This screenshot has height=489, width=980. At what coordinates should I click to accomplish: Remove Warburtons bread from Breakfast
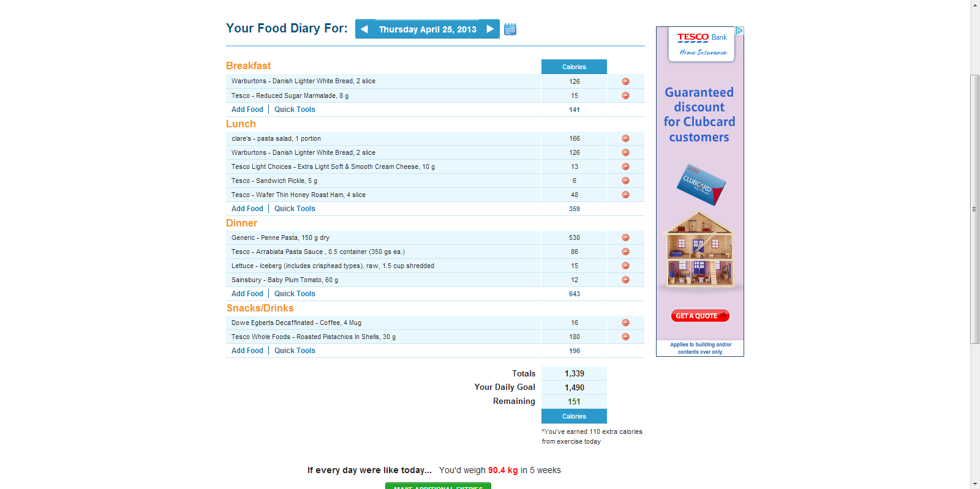625,81
